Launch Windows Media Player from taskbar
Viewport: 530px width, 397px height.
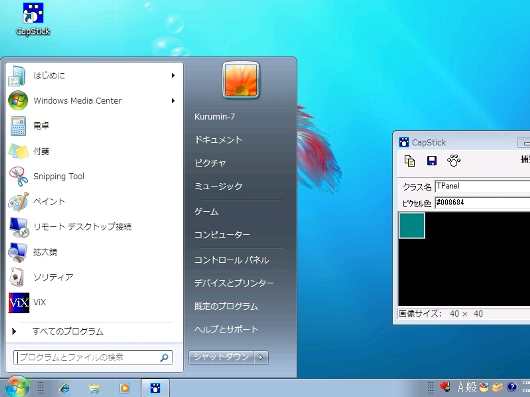pos(124,388)
